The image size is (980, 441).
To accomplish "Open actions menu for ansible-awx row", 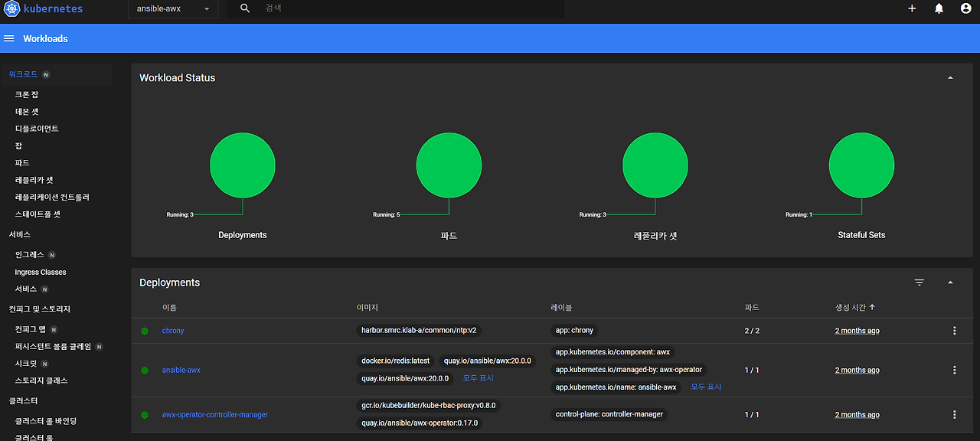I will [954, 370].
